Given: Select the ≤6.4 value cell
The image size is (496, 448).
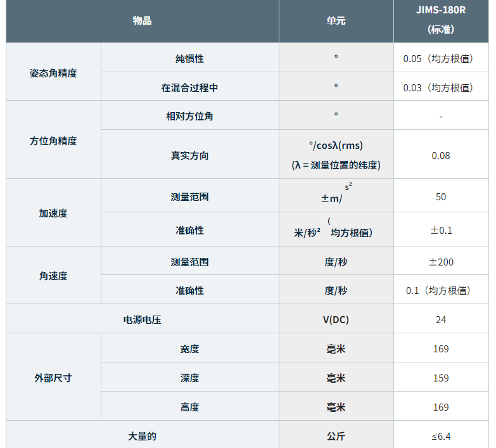Looking at the screenshot, I should pyautogui.click(x=441, y=435).
